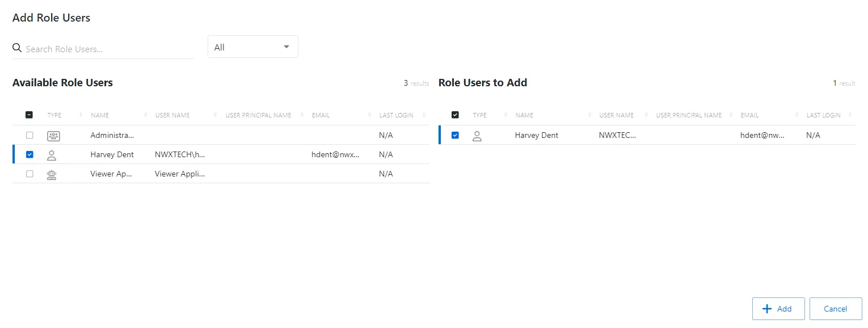The width and height of the screenshot is (868, 328).
Task: Sort Available Role Users by the Type column
Action: (x=54, y=115)
